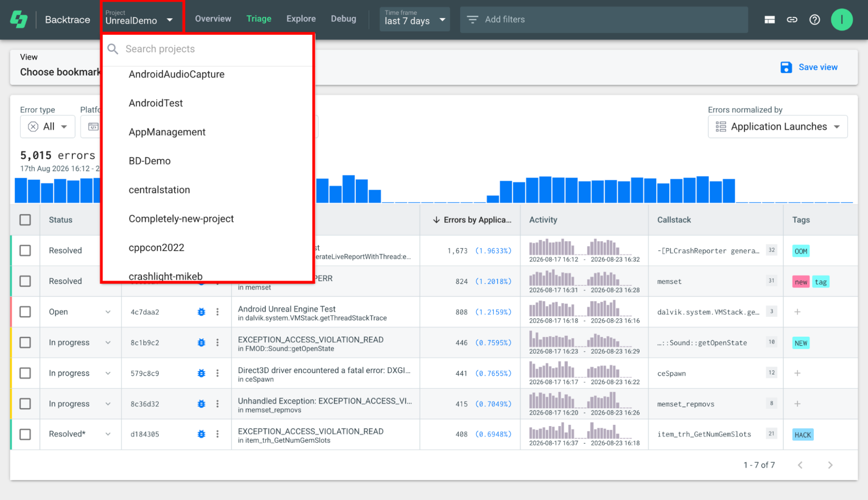Click the Search projects field

pos(208,49)
